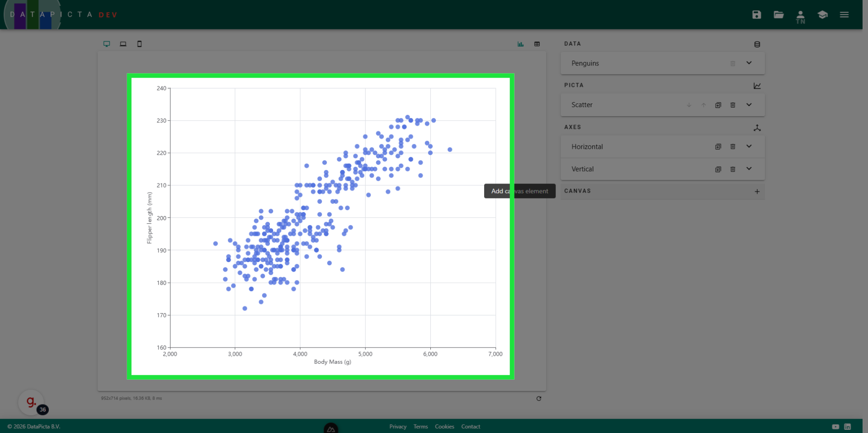Image resolution: width=868 pixels, height=433 pixels.
Task: Expand the Penguins dataset panel
Action: tap(749, 63)
